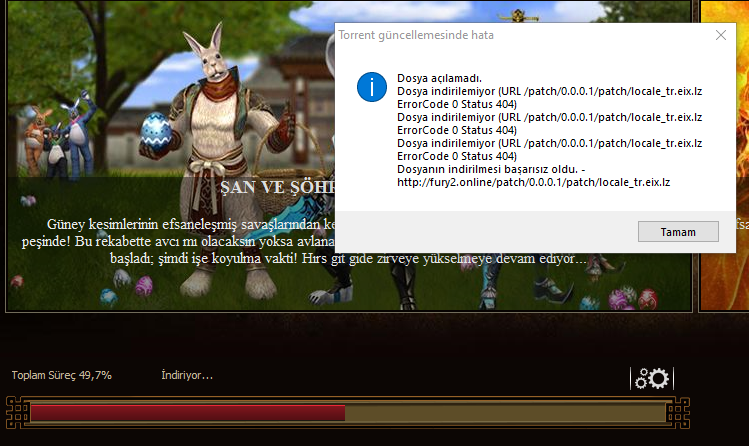The image size is (749, 446).
Task: Click the banner paragraph starting with 'Güney kesimlerinin'
Action: coord(305,242)
